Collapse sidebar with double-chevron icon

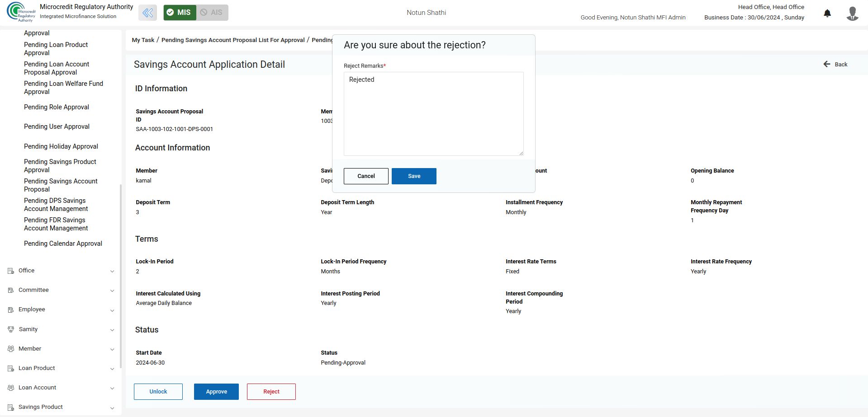point(147,13)
